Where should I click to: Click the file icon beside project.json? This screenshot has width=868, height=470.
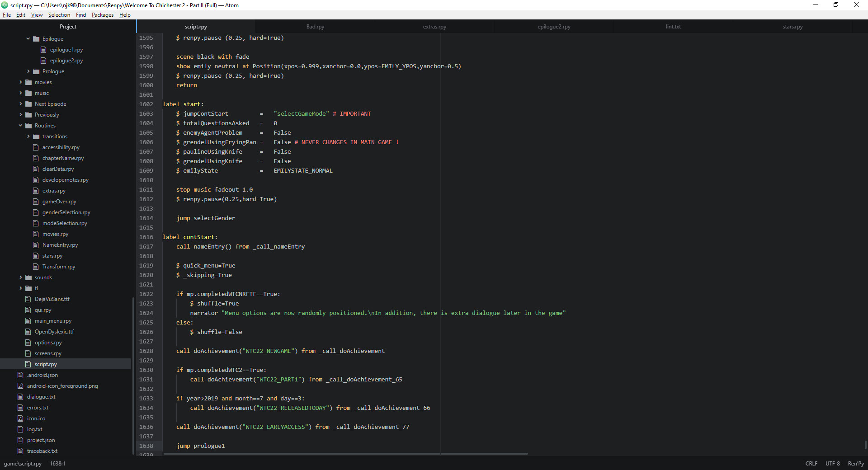click(x=20, y=440)
